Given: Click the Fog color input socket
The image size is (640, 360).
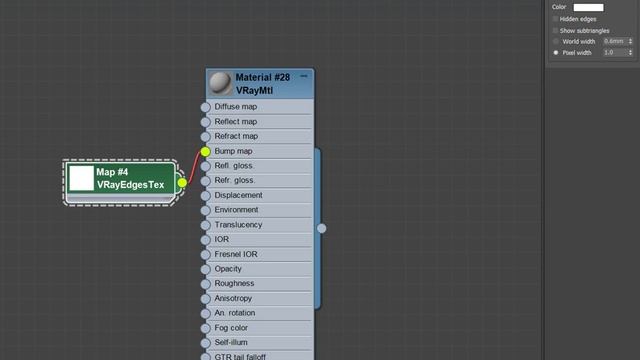Looking at the screenshot, I should (206, 328).
